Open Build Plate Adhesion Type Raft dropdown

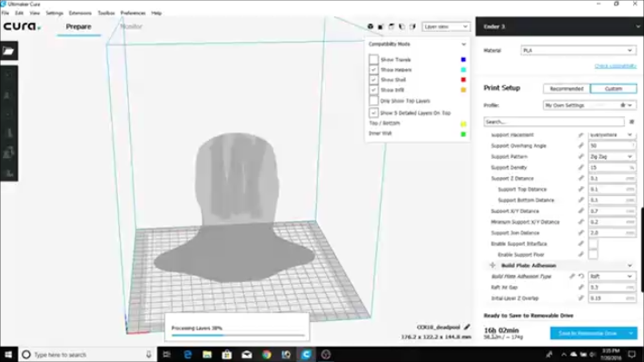pos(611,276)
